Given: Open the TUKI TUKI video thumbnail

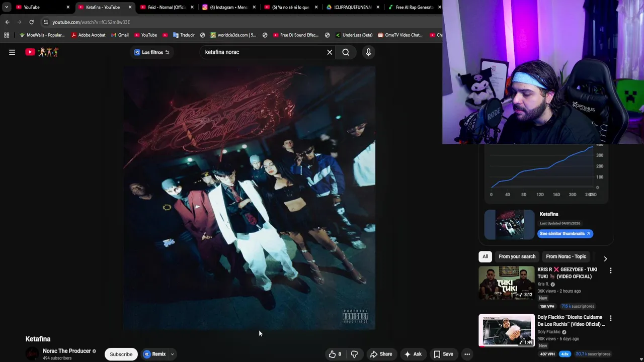Looking at the screenshot, I should 506,283.
